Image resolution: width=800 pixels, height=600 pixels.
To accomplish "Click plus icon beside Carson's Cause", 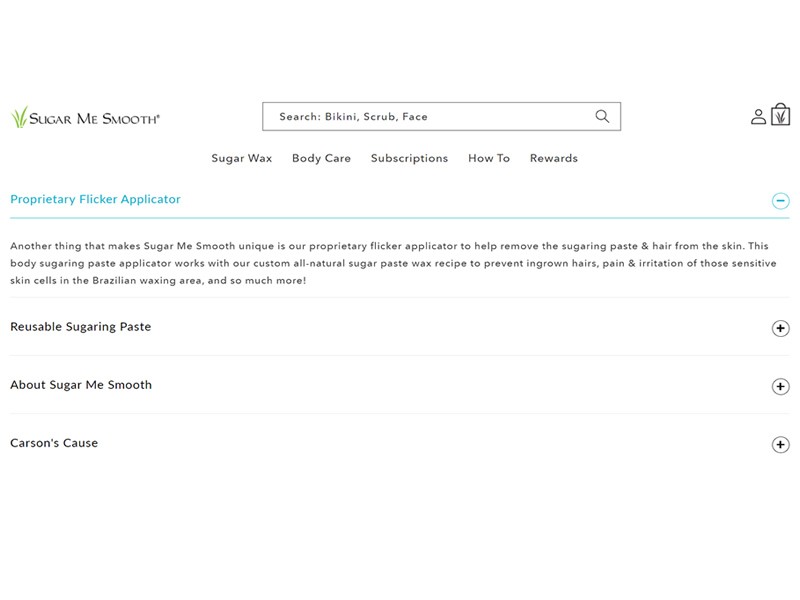I will [780, 445].
